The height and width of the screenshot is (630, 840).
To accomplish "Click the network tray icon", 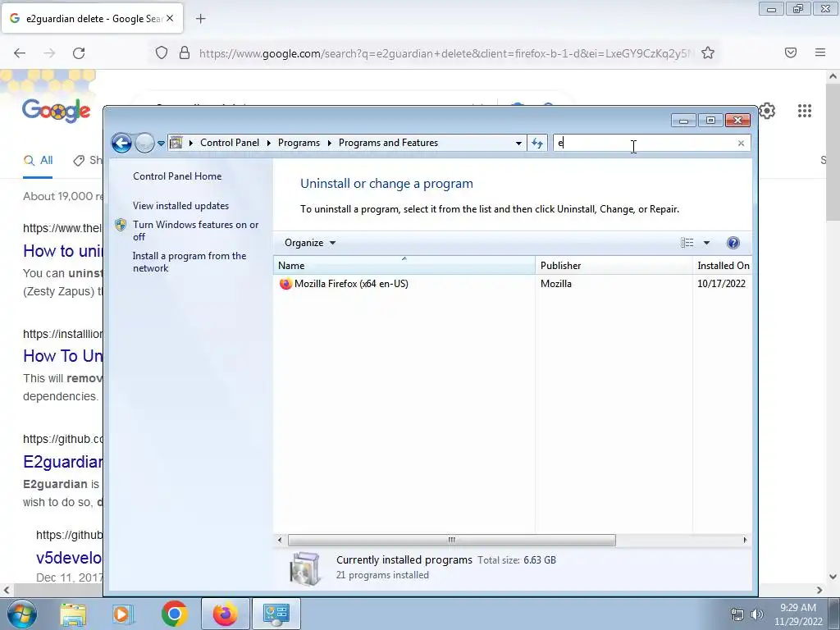I will click(x=737, y=614).
